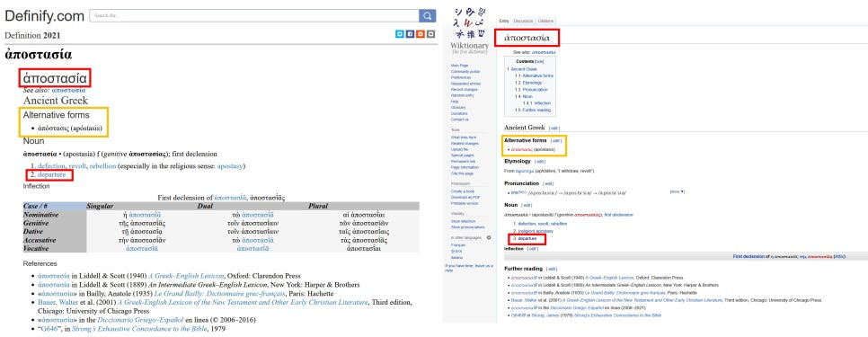Image resolution: width=868 pixels, height=337 pixels.
Task: Open the 'rebellion' definition link on Definify
Action: (102, 166)
